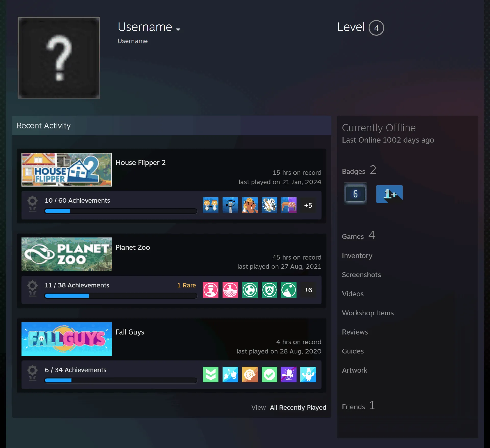The height and width of the screenshot is (448, 490).
Task: Click the Level 4 circle badge
Action: (x=376, y=28)
